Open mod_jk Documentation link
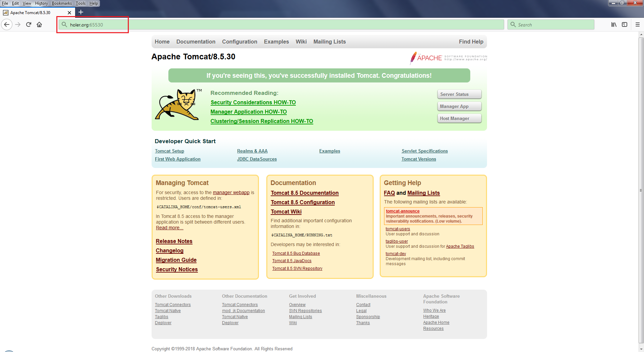 click(244, 311)
